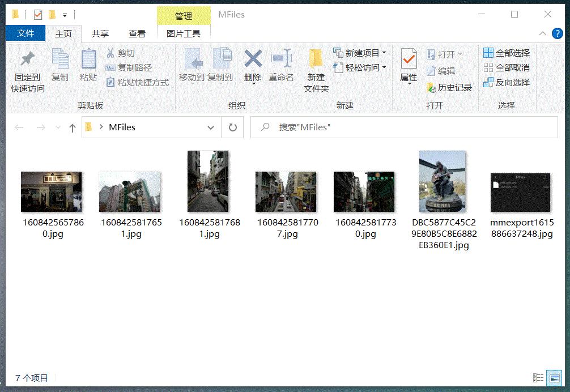The image size is (570, 392).
Task: Click the Paste (粘贴) clipboard icon
Action: tap(88, 59)
